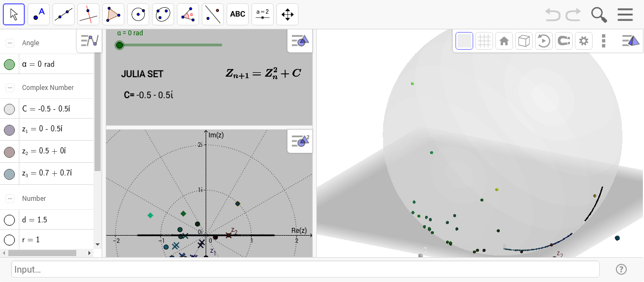Open the input help question mark
Screen dimensions: 644x282
coord(621,269)
